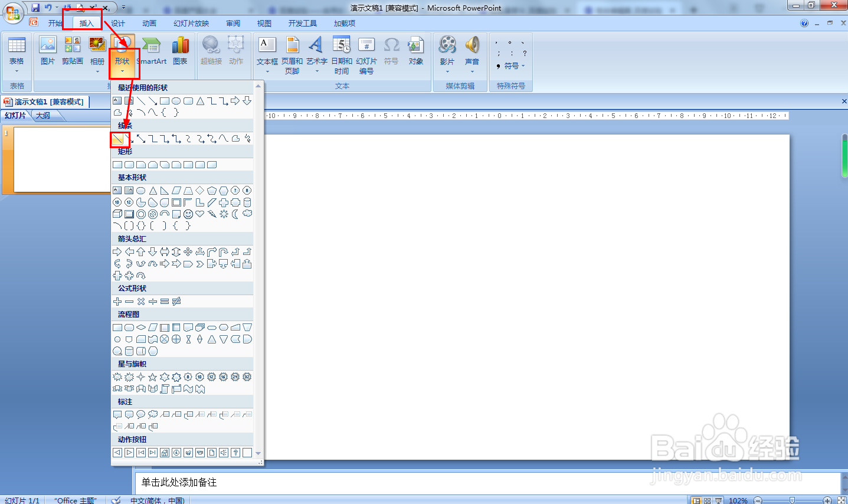Select the Cloud Callout in 标注
Screen dimensions: 848x504
click(x=153, y=415)
